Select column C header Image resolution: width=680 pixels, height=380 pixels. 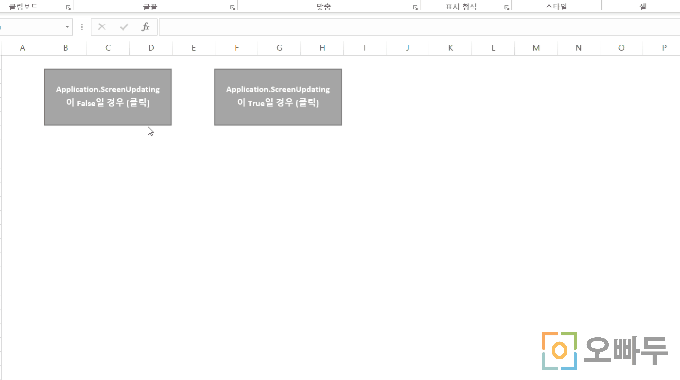(x=108, y=48)
